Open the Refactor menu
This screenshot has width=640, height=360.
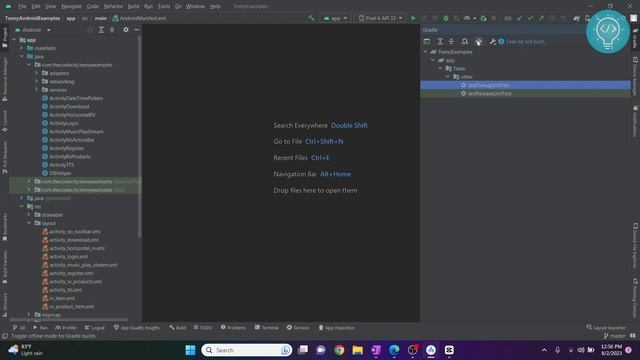click(x=113, y=7)
